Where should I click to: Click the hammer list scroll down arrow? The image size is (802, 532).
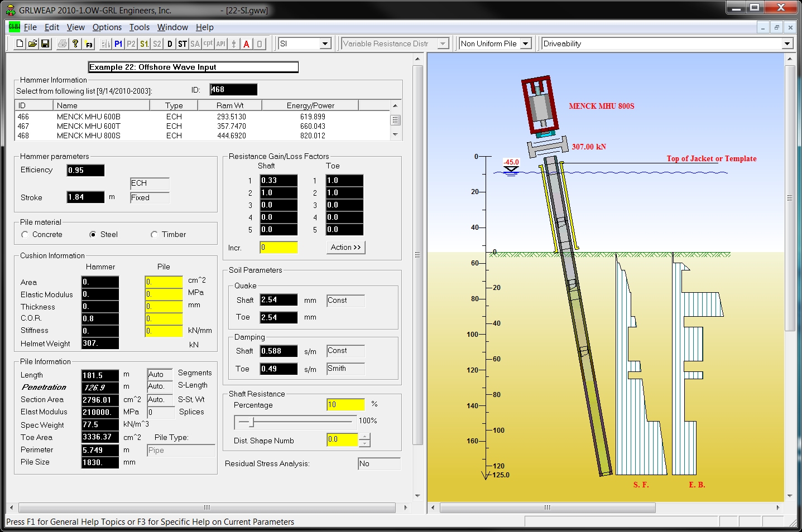coord(395,134)
